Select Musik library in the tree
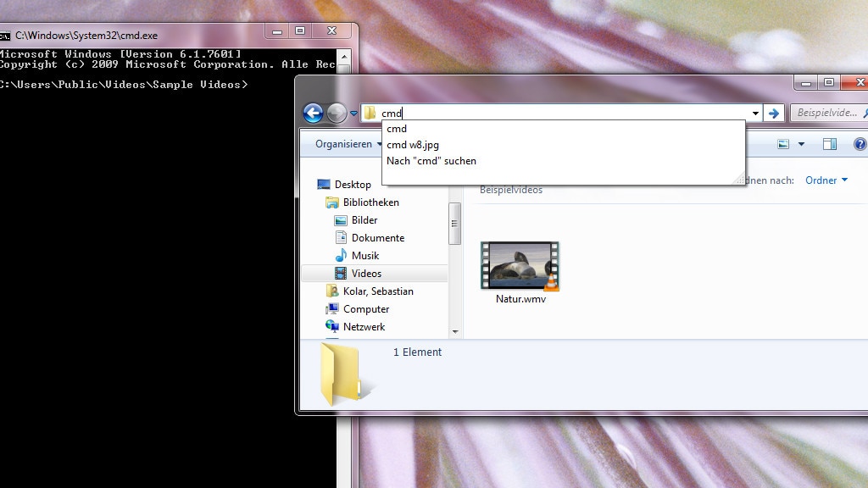The width and height of the screenshot is (868, 488). (365, 256)
